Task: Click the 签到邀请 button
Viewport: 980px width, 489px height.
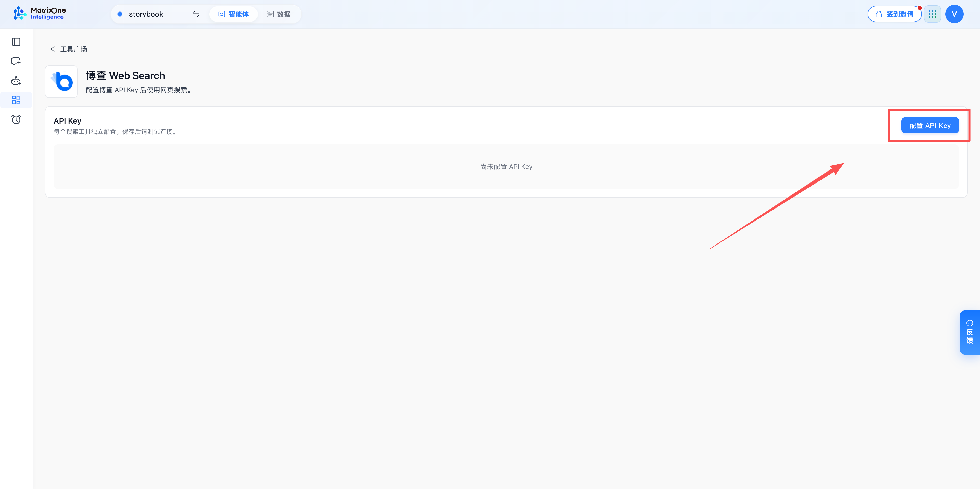Action: click(895, 14)
